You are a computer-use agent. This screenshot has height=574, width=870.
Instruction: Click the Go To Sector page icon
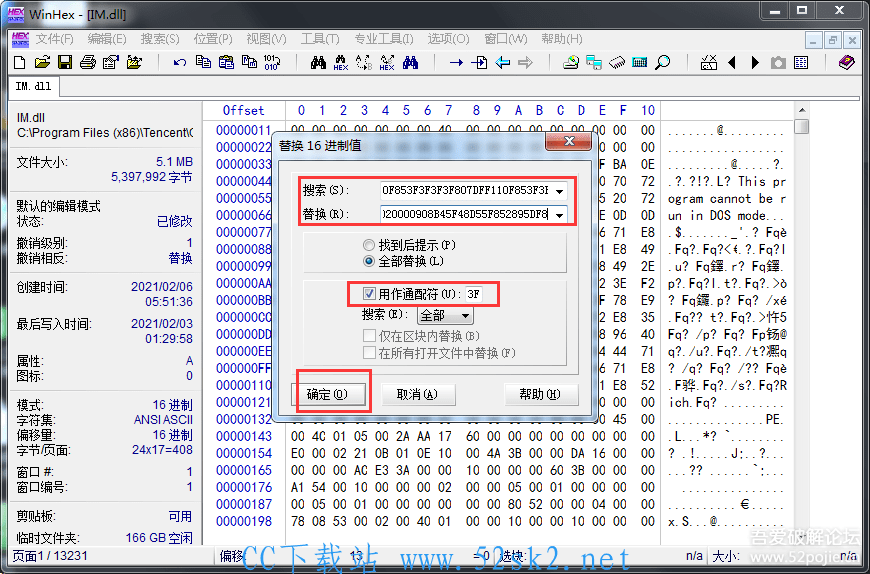[479, 62]
